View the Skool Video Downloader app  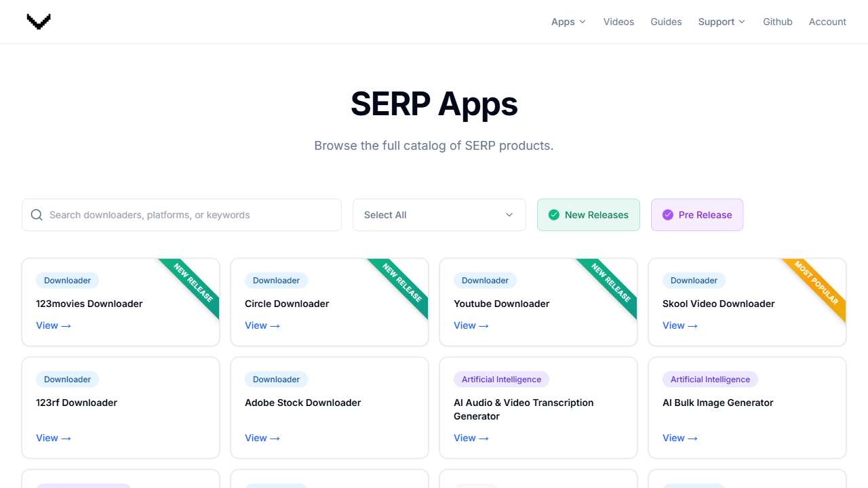click(679, 325)
